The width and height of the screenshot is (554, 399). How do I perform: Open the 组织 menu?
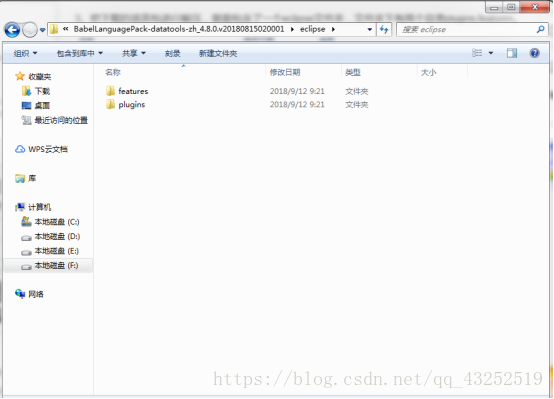[x=25, y=53]
